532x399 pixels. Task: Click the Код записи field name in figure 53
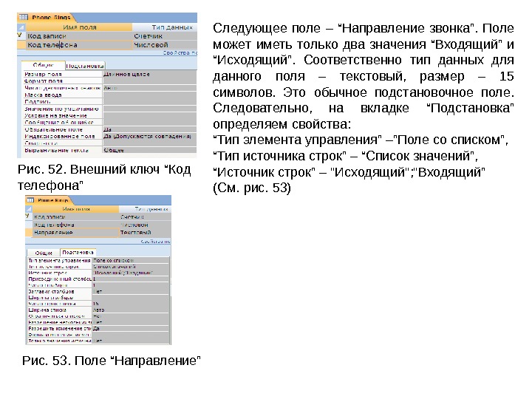point(75,216)
